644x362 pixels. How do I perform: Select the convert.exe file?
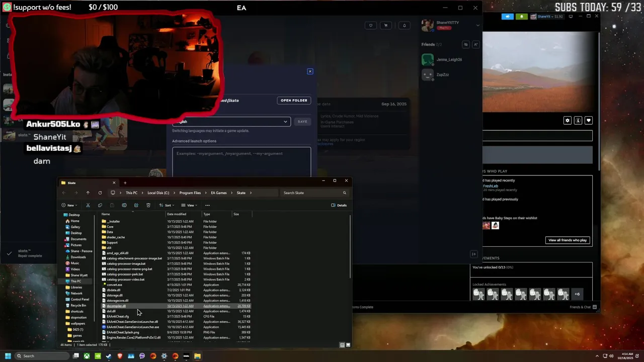tap(114, 285)
